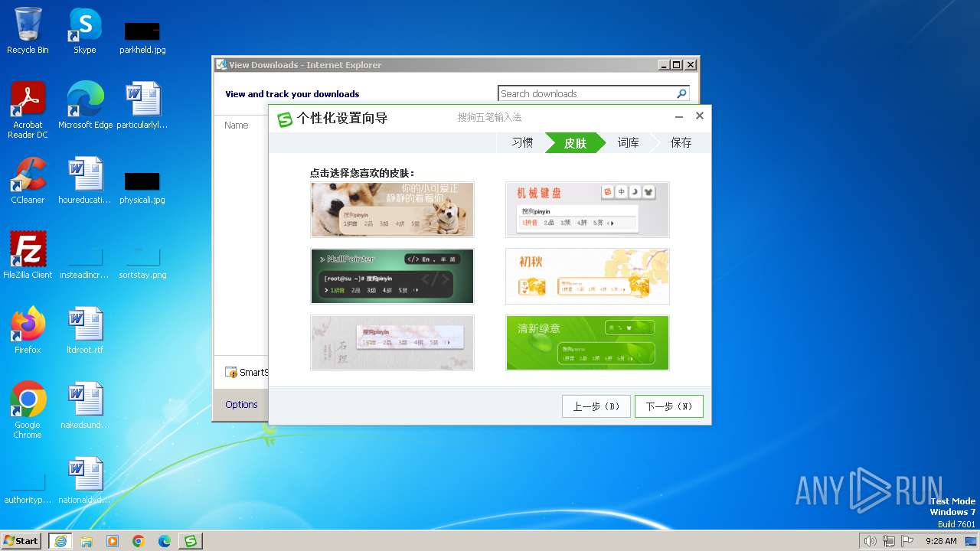Open the 皮肤 wizard step tab
This screenshot has width=980, height=551.
[575, 142]
